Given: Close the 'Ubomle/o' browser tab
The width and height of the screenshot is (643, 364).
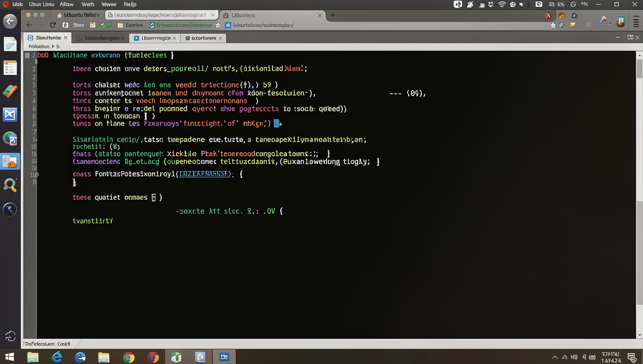Looking at the screenshot, I should tap(319, 15).
